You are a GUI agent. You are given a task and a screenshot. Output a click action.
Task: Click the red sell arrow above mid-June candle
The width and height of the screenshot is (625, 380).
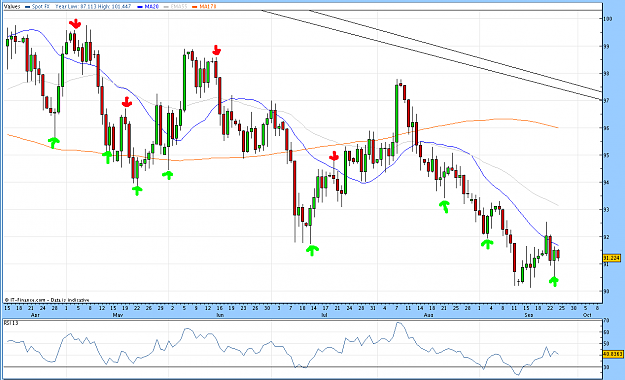(216, 50)
